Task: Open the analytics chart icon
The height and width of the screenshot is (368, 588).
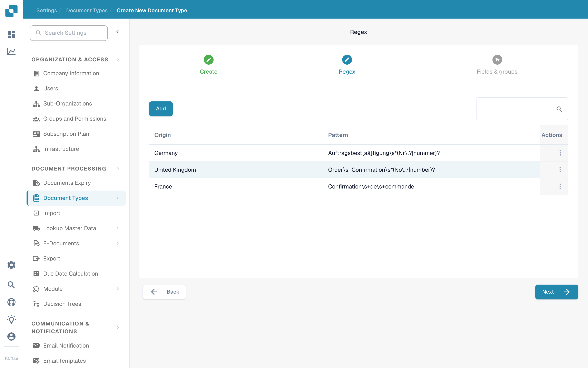Action: click(11, 51)
